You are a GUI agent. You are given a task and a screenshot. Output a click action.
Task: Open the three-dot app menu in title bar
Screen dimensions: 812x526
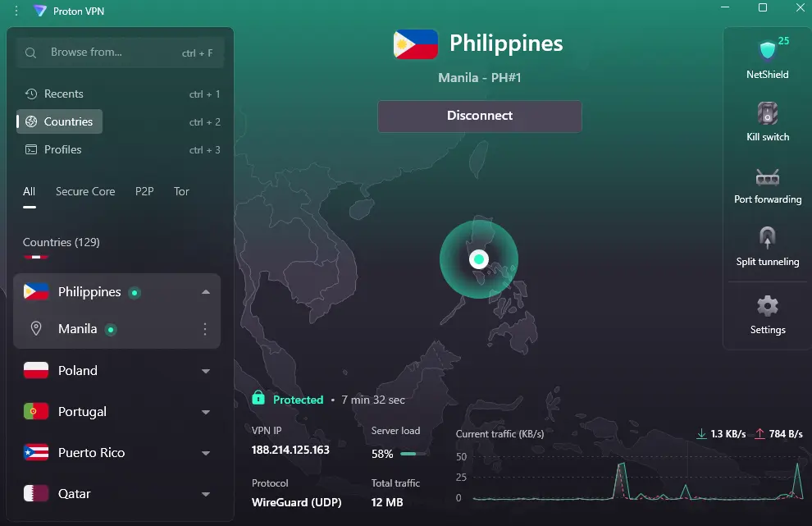point(16,11)
